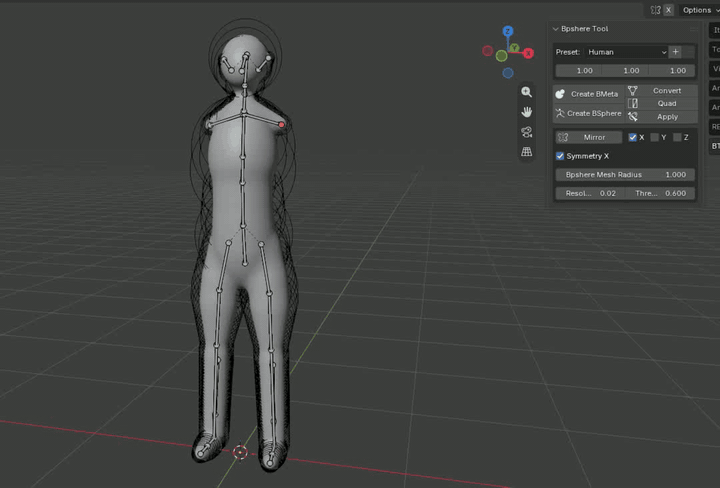Click the third 1.00 scale field

[672, 71]
